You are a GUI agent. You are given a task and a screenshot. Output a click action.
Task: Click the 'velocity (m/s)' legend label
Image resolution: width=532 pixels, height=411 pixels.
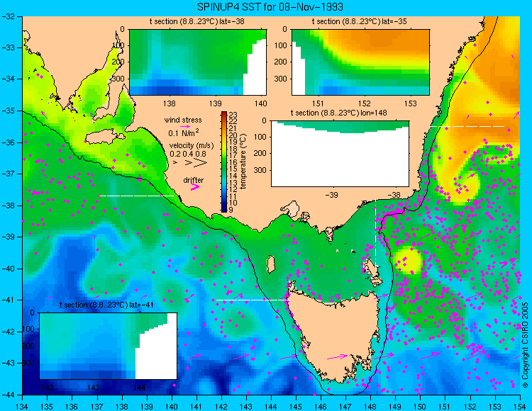click(192, 146)
